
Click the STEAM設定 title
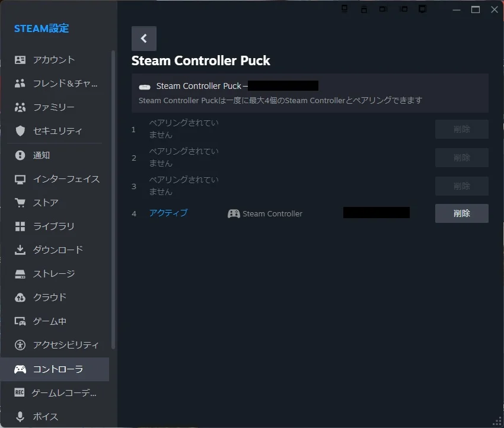point(42,28)
